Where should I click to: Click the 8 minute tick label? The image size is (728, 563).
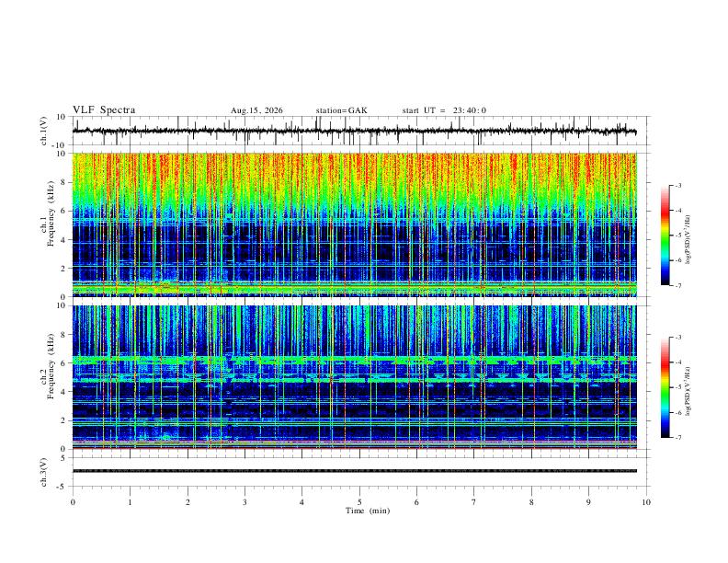pos(531,502)
